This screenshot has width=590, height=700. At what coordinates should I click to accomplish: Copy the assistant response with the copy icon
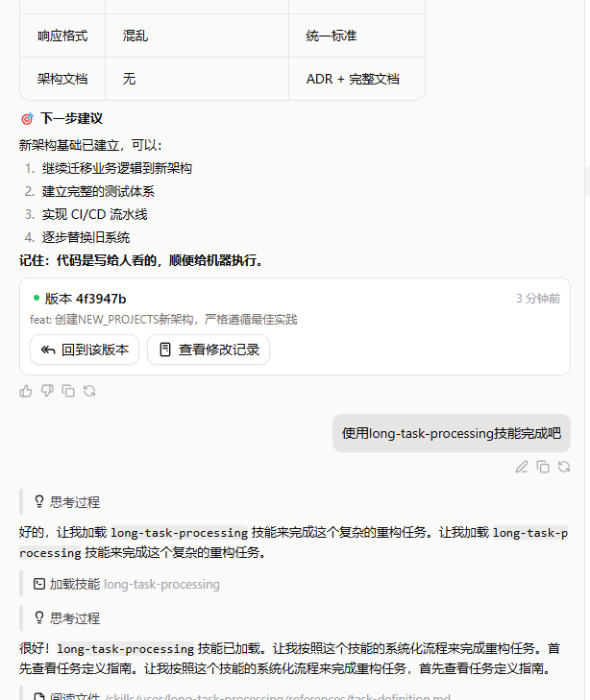point(68,391)
